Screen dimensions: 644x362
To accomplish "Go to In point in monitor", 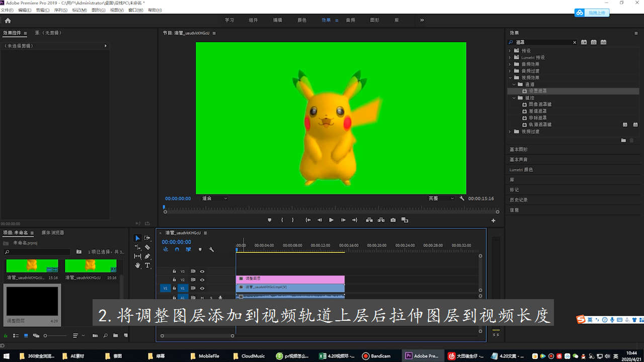I will 308,220.
